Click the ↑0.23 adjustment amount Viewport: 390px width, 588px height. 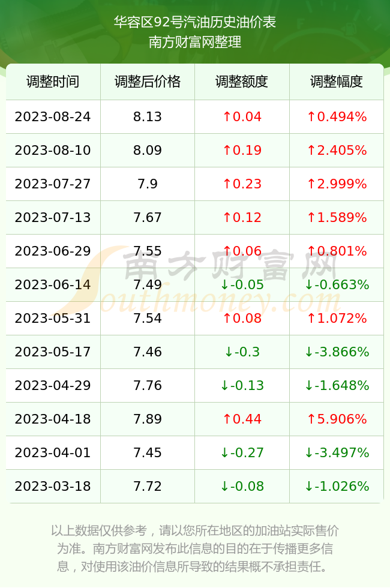point(242,184)
